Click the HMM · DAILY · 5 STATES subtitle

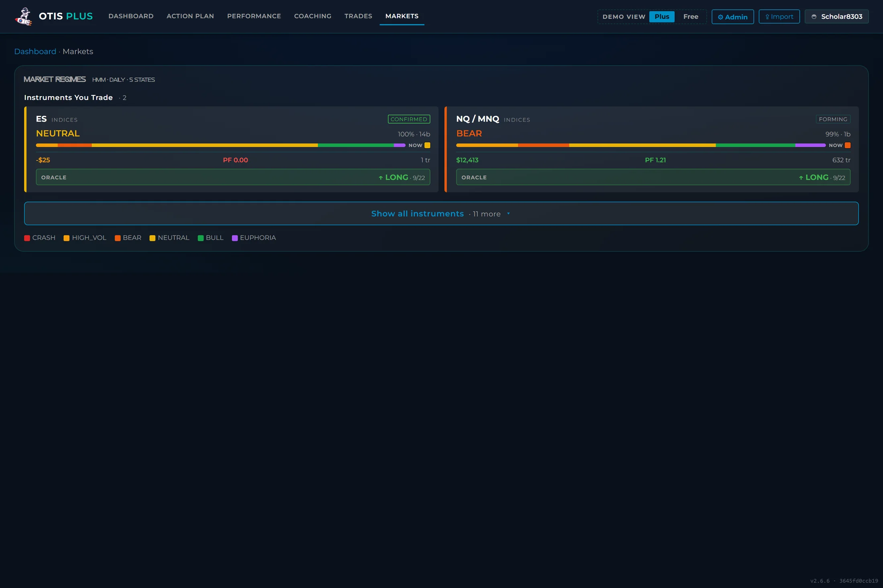(124, 80)
